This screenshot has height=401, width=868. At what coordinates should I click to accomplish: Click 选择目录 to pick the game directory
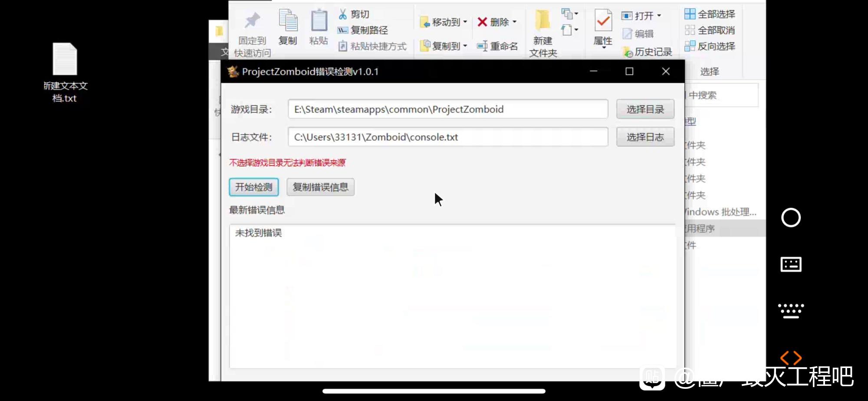[x=645, y=109]
